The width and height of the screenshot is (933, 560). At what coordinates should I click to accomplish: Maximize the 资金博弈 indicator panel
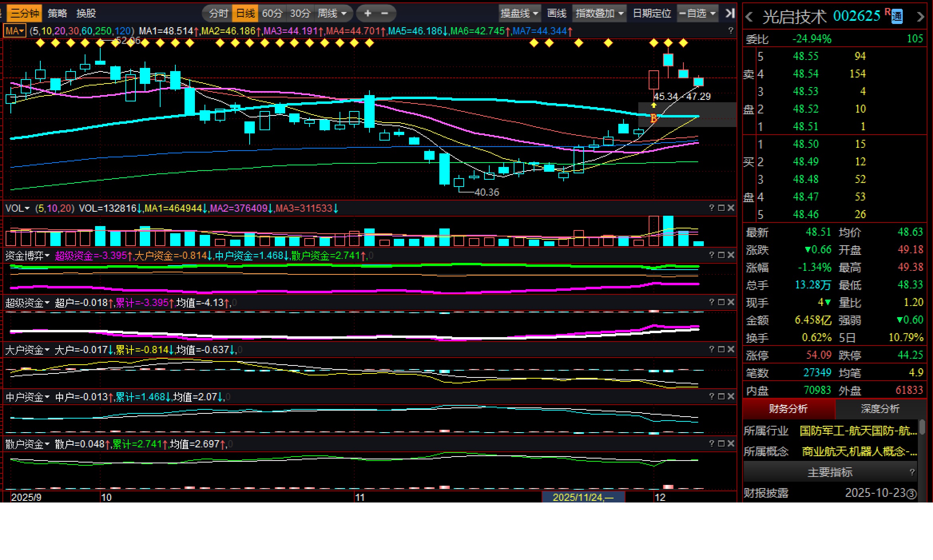click(x=721, y=255)
